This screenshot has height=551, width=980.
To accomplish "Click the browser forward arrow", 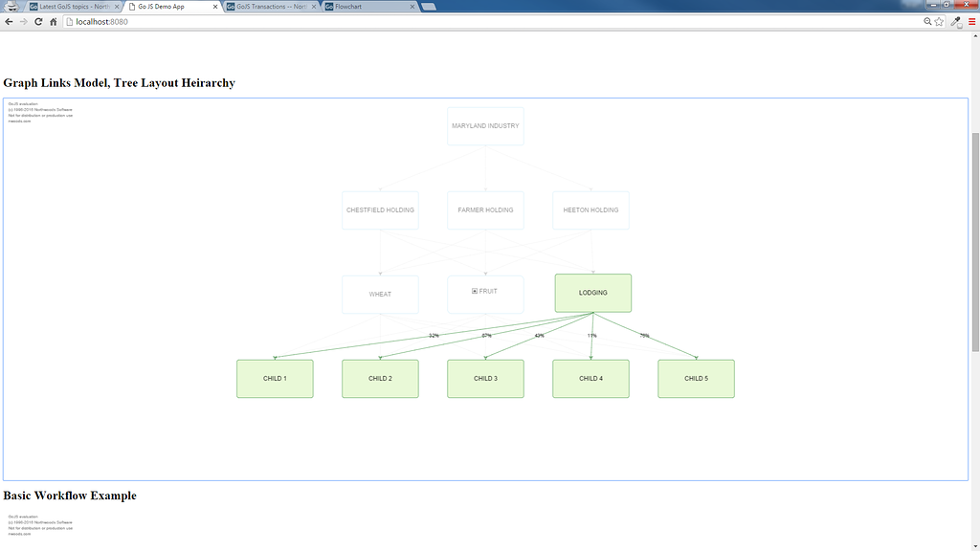I will [23, 21].
